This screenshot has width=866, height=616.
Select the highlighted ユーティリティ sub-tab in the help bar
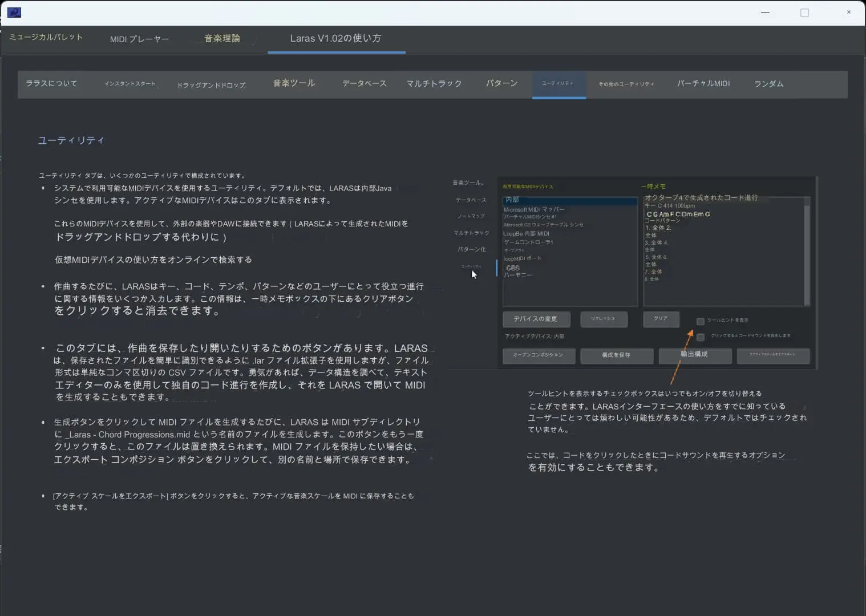tap(559, 84)
